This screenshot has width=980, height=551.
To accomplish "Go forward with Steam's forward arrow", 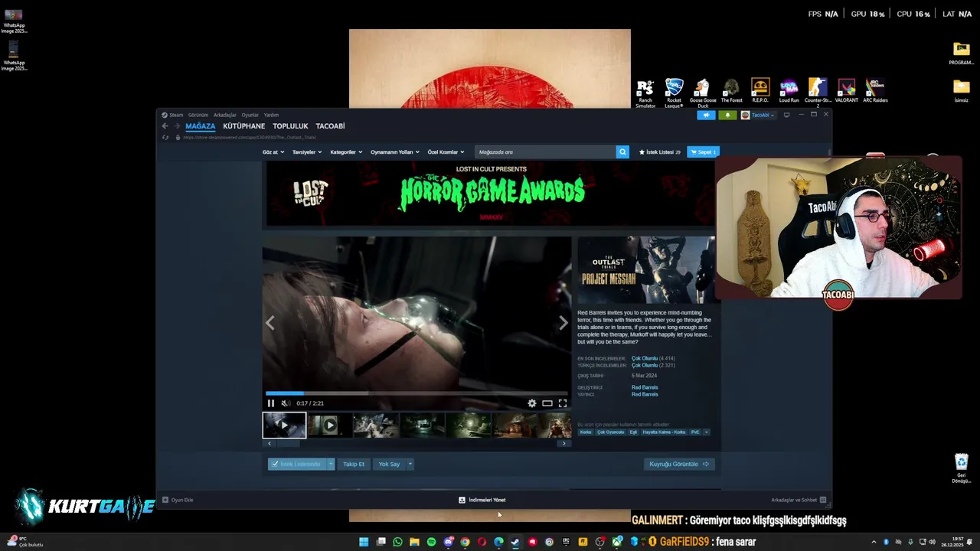I will [x=177, y=126].
